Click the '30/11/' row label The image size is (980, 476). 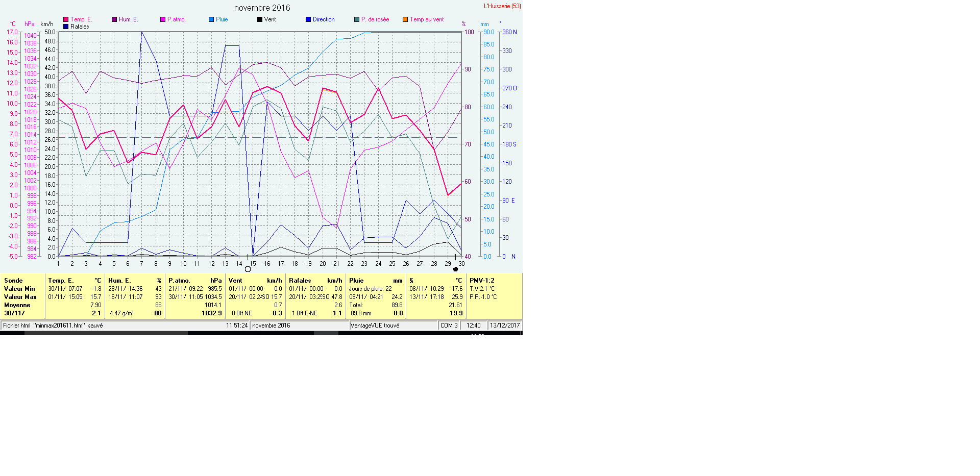click(14, 313)
